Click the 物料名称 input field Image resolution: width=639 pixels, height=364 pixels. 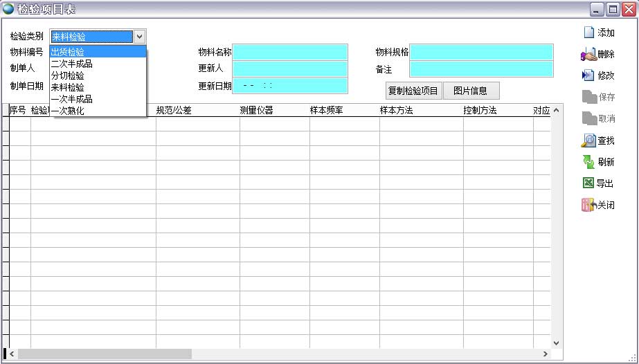click(290, 52)
